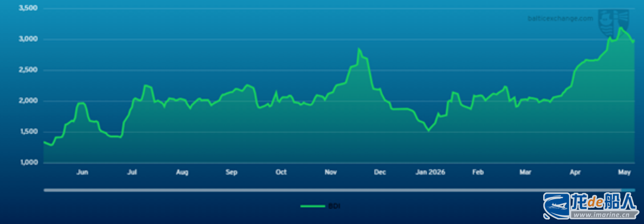Image resolution: width=644 pixels, height=224 pixels.
Task: Click the '1,000' y-axis value
Action: (28, 162)
